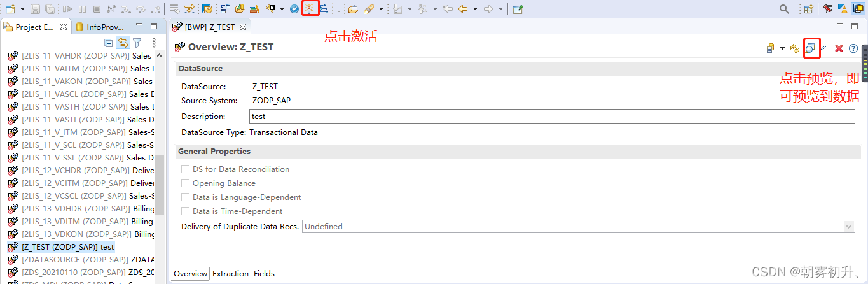Click the Save All icon
The height and width of the screenshot is (284, 868).
(50, 9)
